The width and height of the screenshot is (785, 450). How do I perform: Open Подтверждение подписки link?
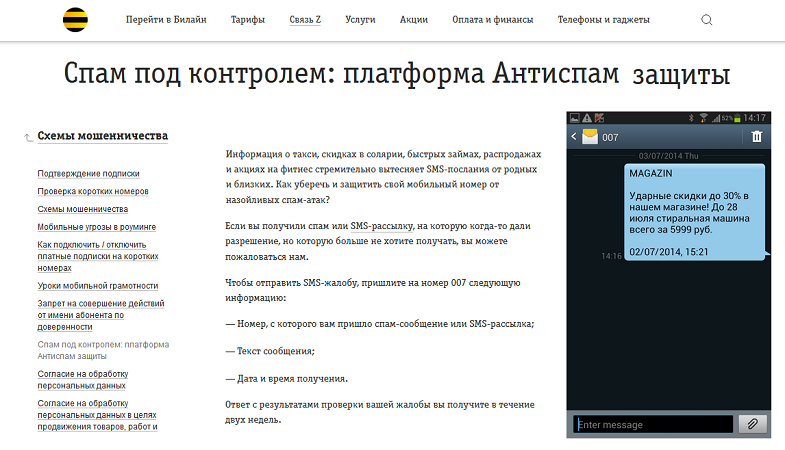click(89, 173)
